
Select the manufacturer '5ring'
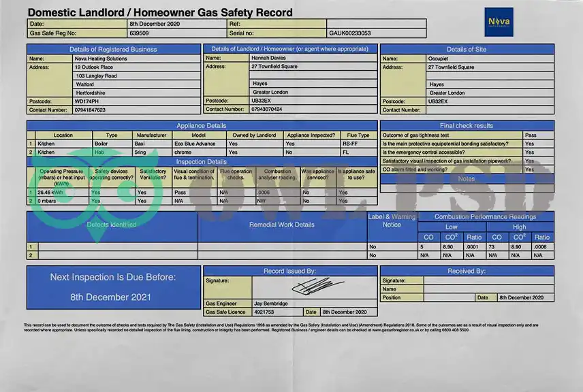(140, 152)
